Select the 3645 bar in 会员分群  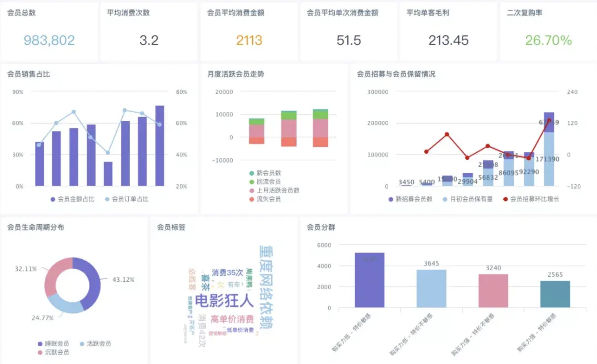click(431, 288)
